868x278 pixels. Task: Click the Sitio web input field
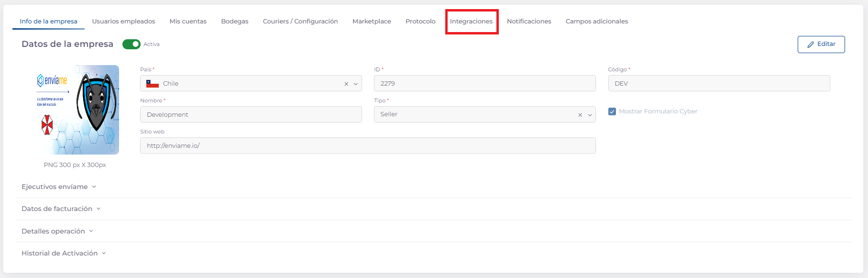point(367,145)
